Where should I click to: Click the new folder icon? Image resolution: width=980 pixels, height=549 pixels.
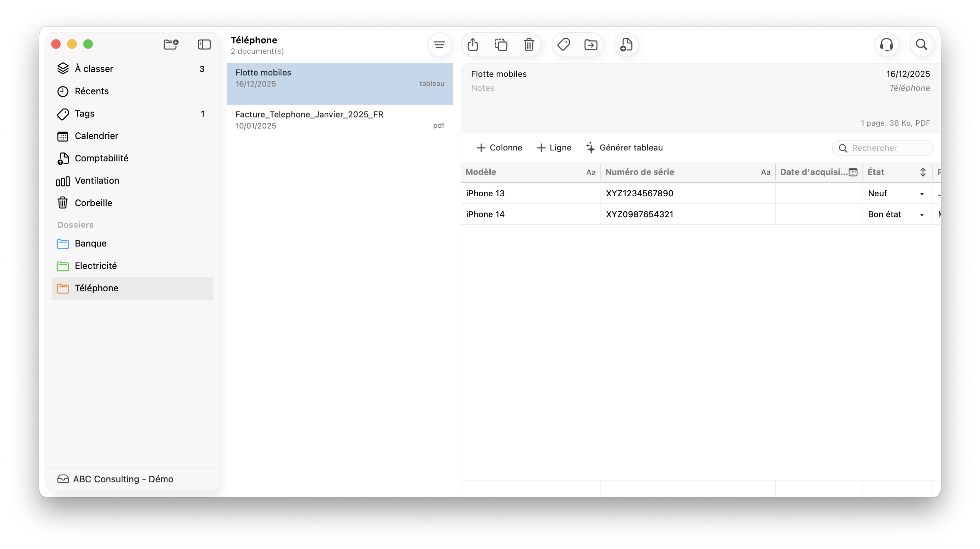(x=171, y=44)
